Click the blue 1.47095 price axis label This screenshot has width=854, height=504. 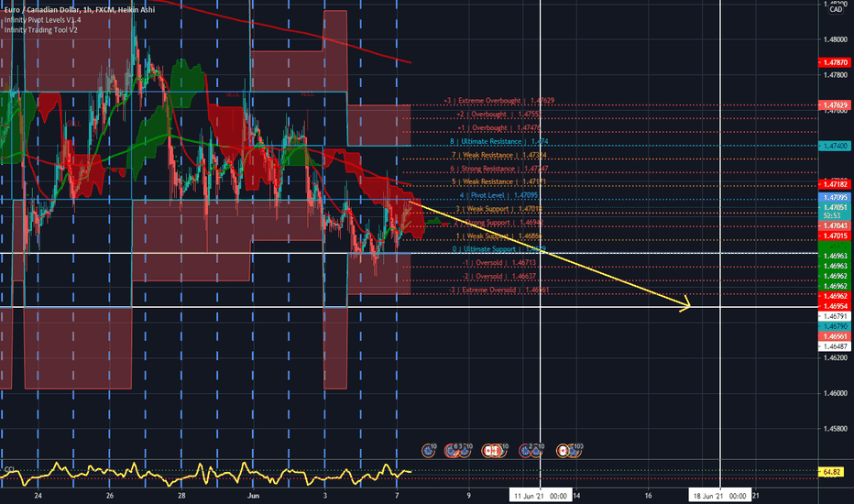click(835, 197)
